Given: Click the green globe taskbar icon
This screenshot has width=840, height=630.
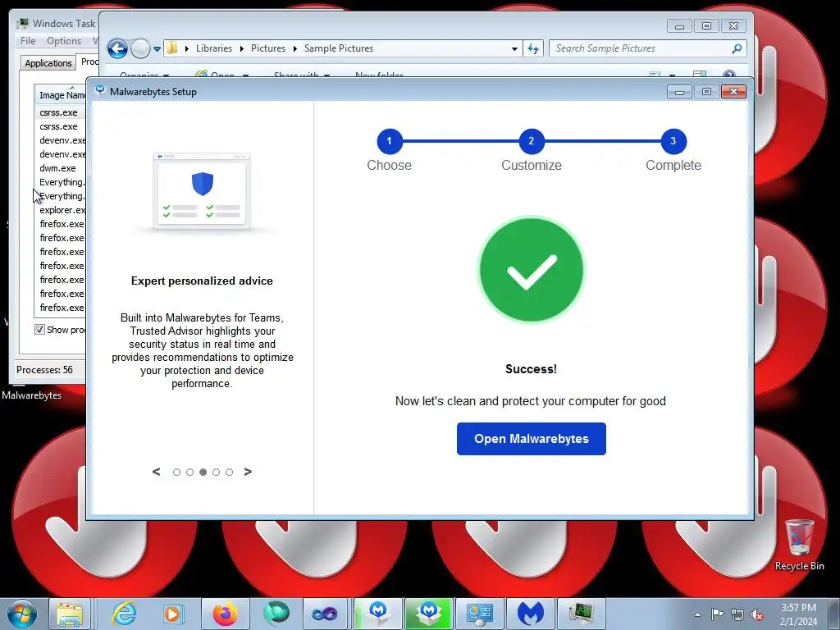Looking at the screenshot, I should 276,614.
